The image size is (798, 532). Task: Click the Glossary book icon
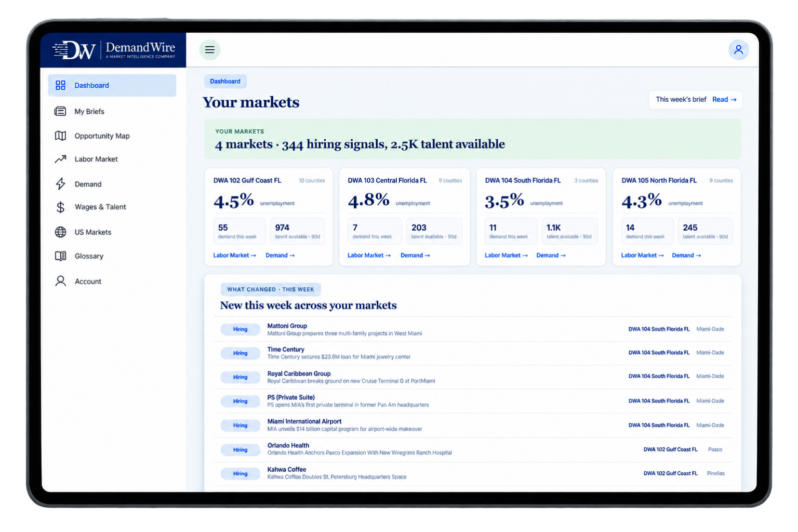coord(61,256)
